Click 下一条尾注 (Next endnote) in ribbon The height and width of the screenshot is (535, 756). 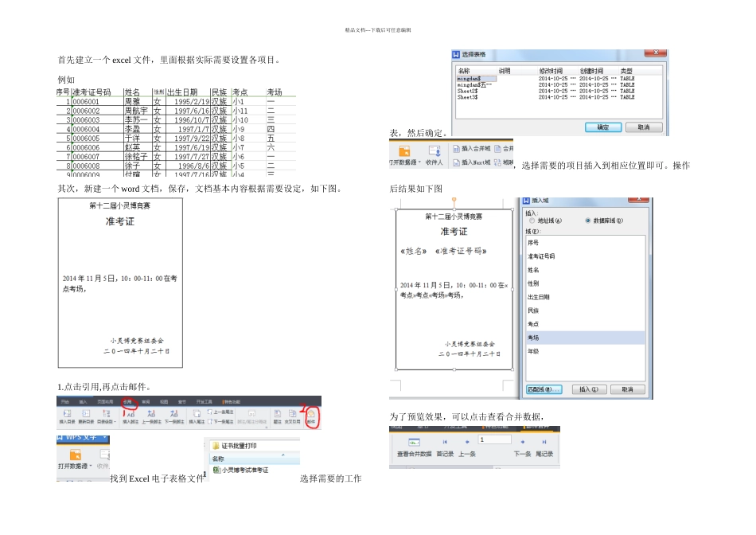click(x=220, y=421)
